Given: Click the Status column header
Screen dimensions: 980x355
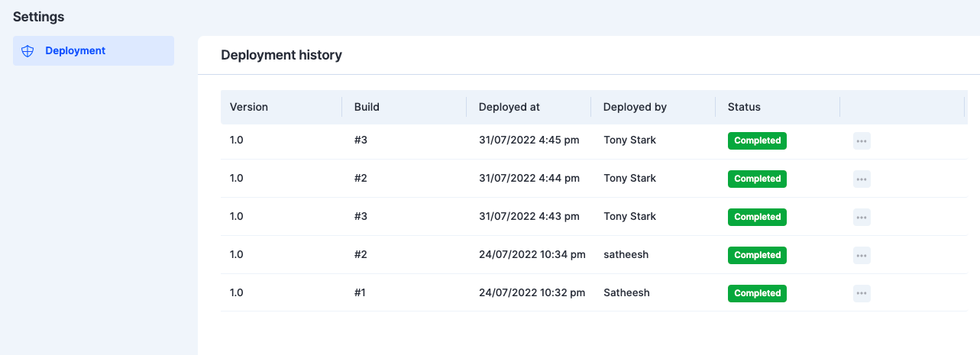Looking at the screenshot, I should [744, 107].
